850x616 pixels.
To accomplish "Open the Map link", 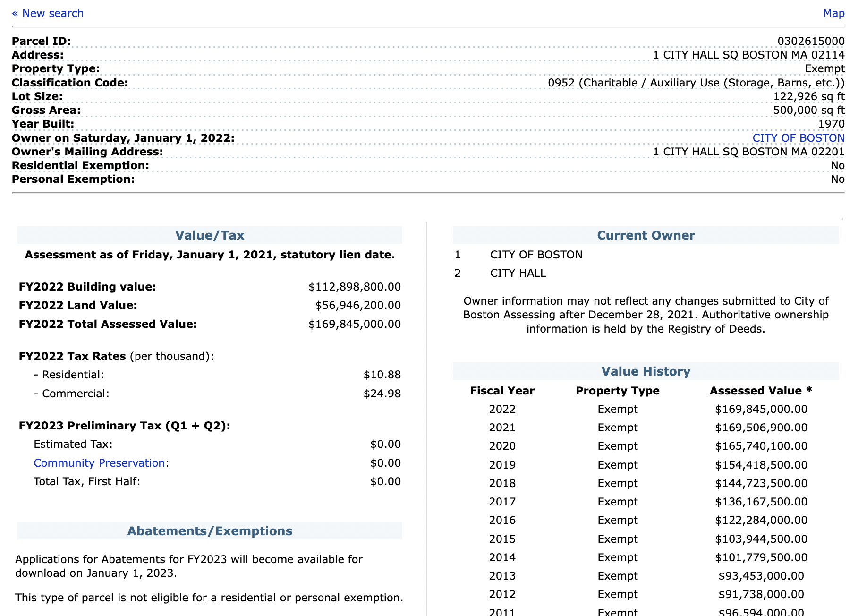I will (833, 13).
